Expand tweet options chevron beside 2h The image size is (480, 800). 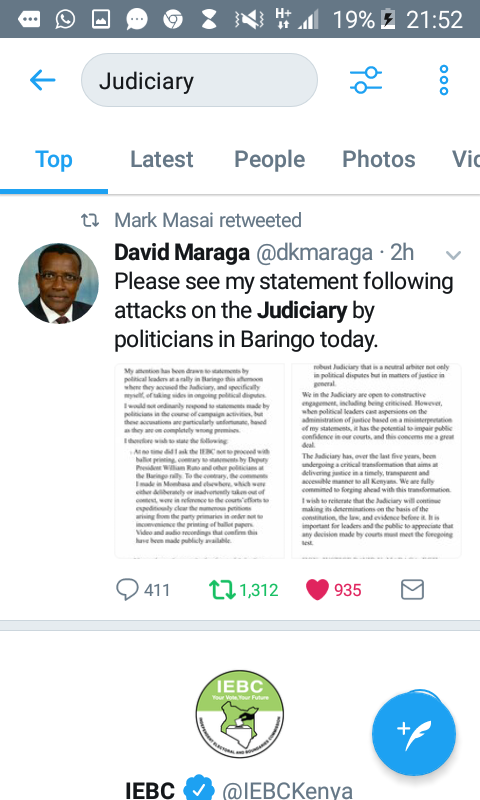453,255
